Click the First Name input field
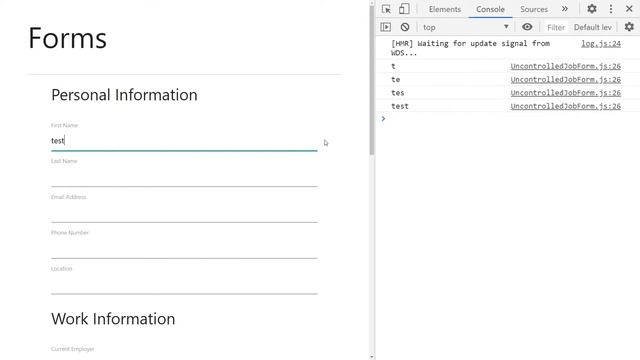 pos(184,141)
